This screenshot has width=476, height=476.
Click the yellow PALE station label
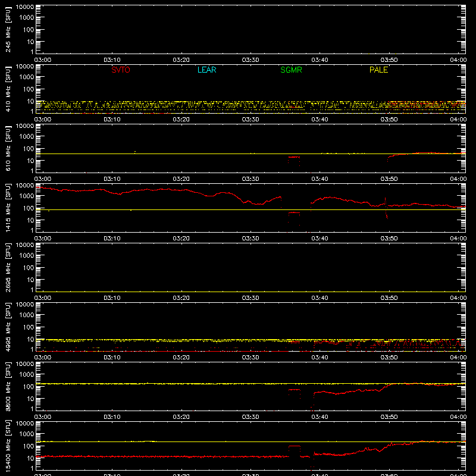point(378,70)
